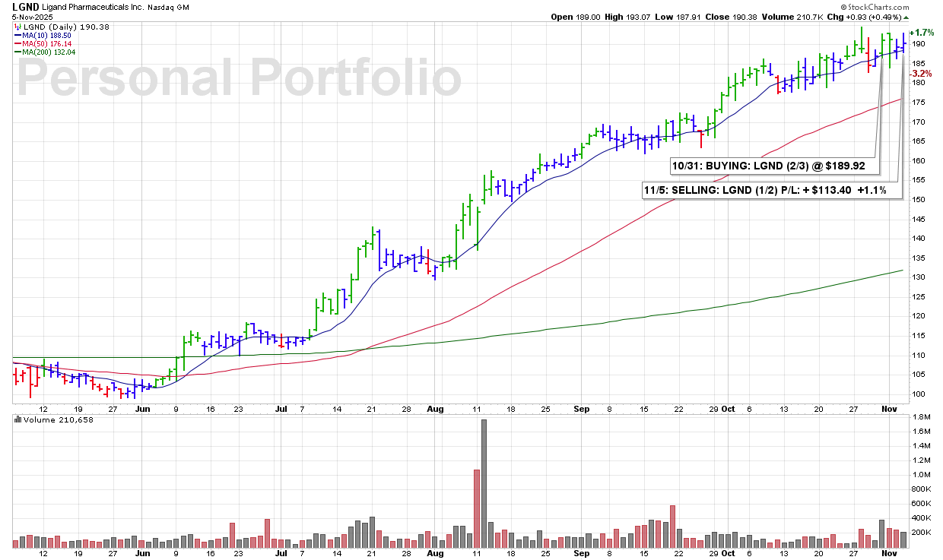Select the Volume 210,658 panel label
This screenshot has width=943, height=560.
[52, 419]
